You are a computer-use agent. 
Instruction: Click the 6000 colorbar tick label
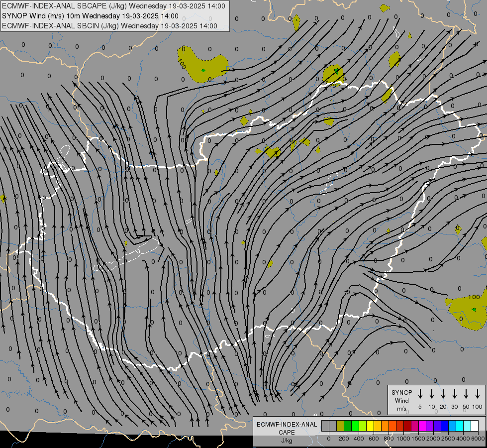478,439
